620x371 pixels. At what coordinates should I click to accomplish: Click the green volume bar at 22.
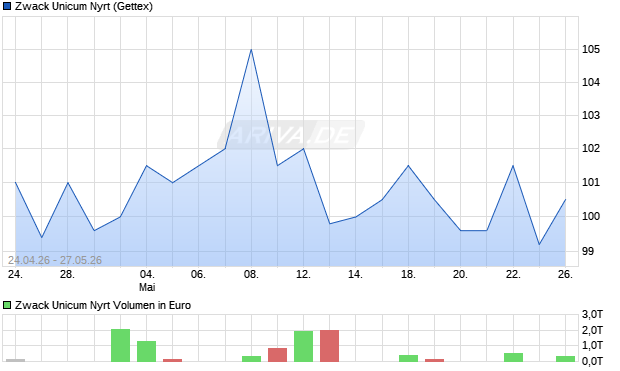click(x=514, y=357)
